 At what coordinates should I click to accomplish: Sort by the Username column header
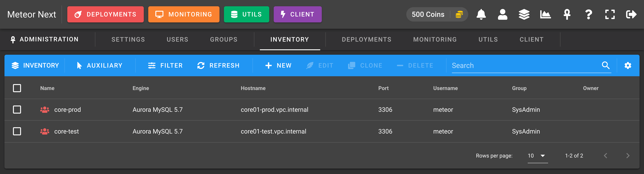click(446, 88)
